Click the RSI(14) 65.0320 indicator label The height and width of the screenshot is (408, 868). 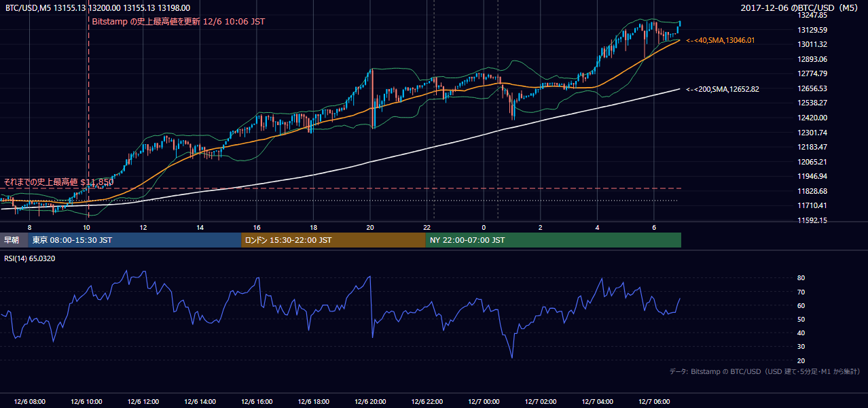[x=31, y=258]
